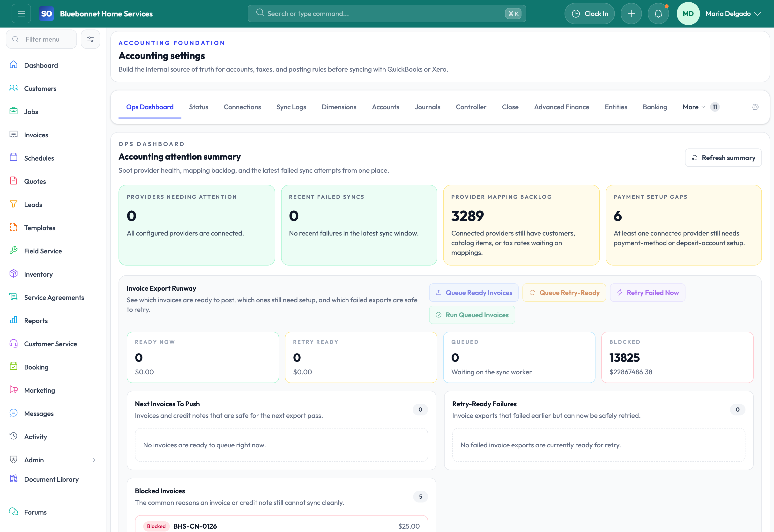Image resolution: width=774 pixels, height=532 pixels.
Task: Click the Bluebonnet Home Services title
Action: (x=106, y=14)
